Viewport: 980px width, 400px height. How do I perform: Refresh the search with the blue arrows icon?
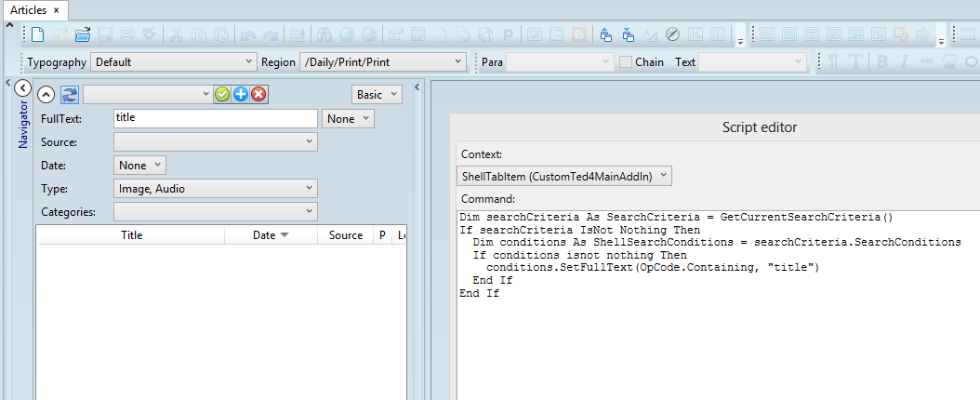70,95
